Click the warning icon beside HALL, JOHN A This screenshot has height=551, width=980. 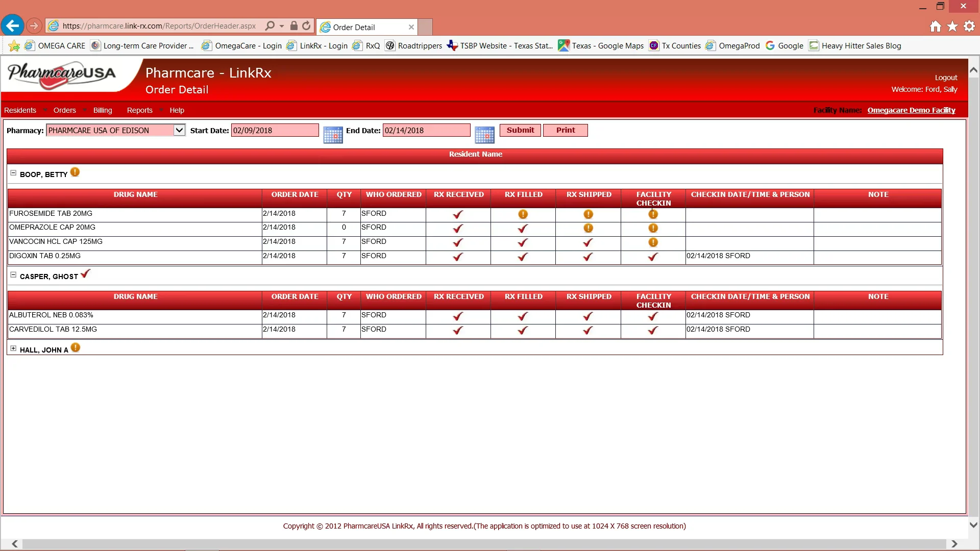[76, 348]
